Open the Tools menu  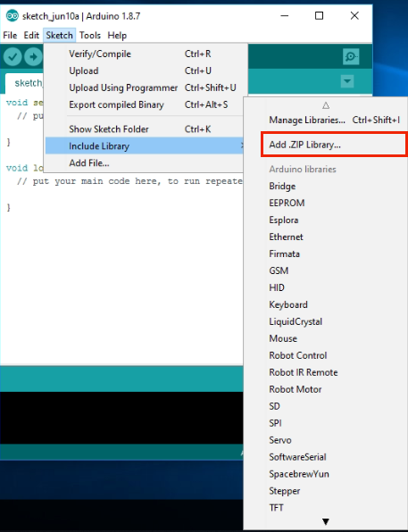[90, 36]
